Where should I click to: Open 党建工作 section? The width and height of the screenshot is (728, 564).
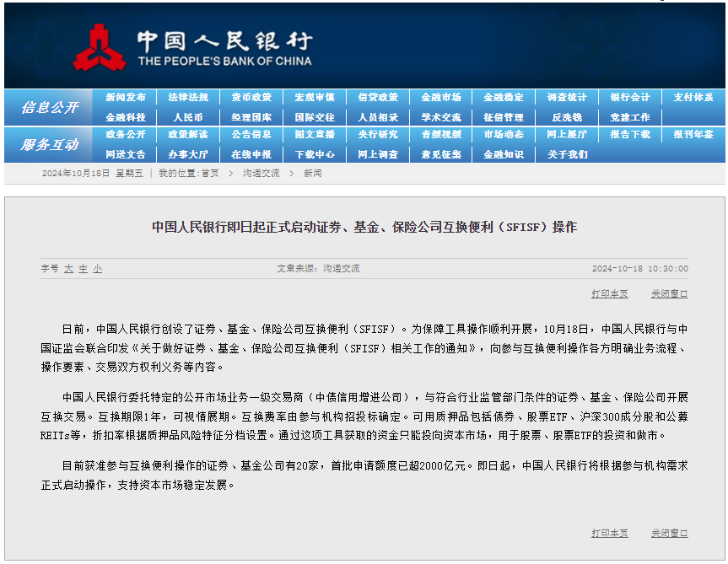click(630, 117)
